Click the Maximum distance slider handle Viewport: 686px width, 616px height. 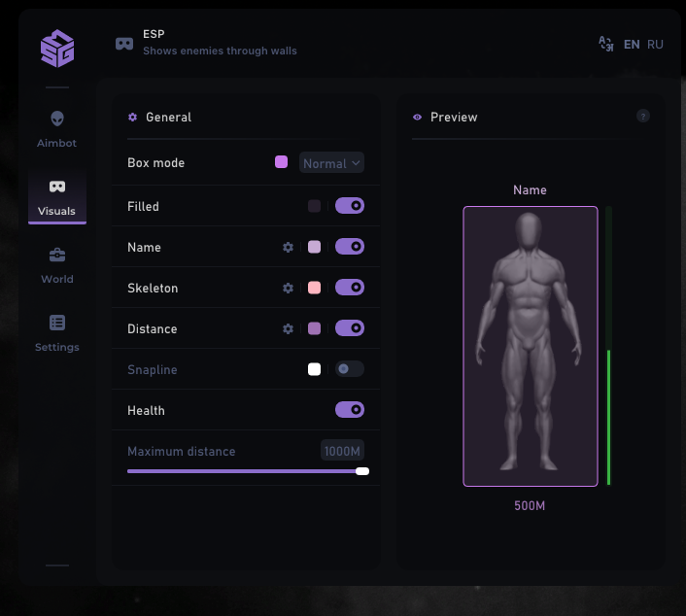pyautogui.click(x=362, y=471)
